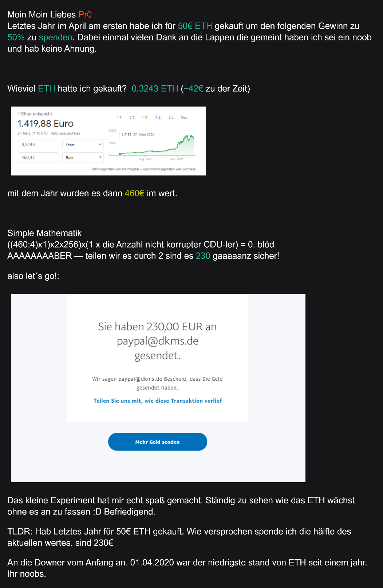Screen dimensions: 383x588
Task: Open the Haftungsausschluss disclaimer link
Action: click(65, 133)
